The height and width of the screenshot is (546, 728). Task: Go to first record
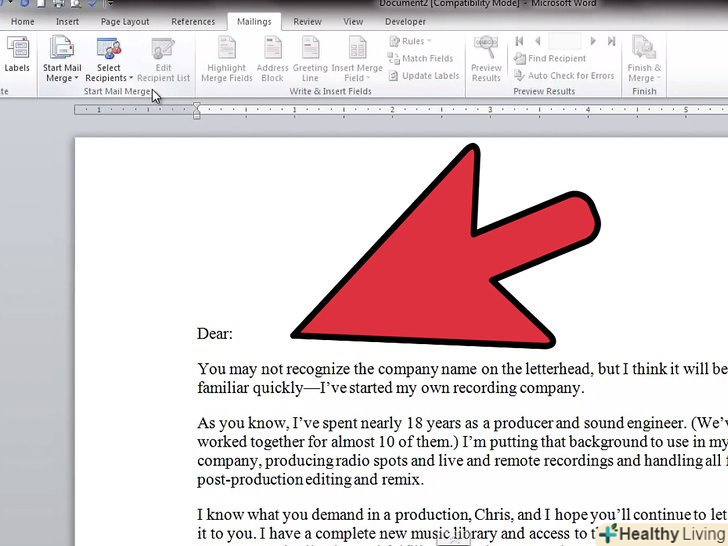coord(520,41)
